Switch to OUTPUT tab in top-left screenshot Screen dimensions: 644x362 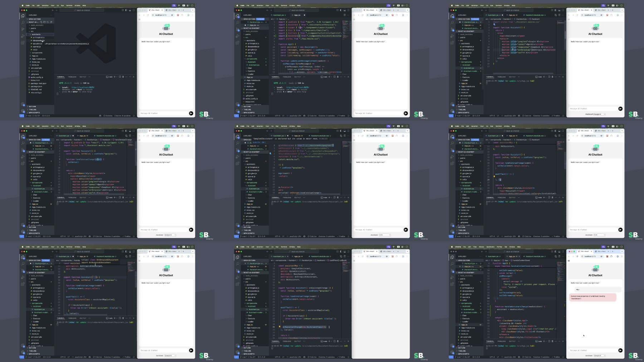coord(83,77)
